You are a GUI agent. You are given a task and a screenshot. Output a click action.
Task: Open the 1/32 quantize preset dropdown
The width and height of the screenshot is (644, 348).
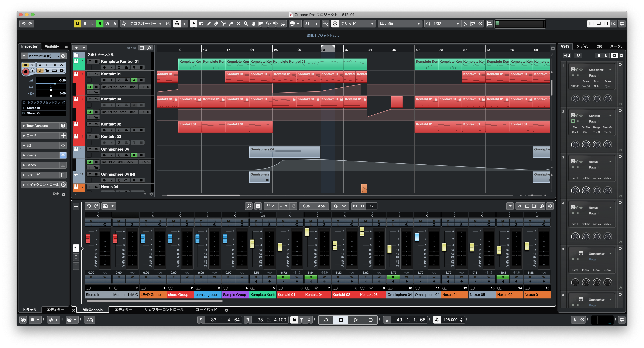446,24
